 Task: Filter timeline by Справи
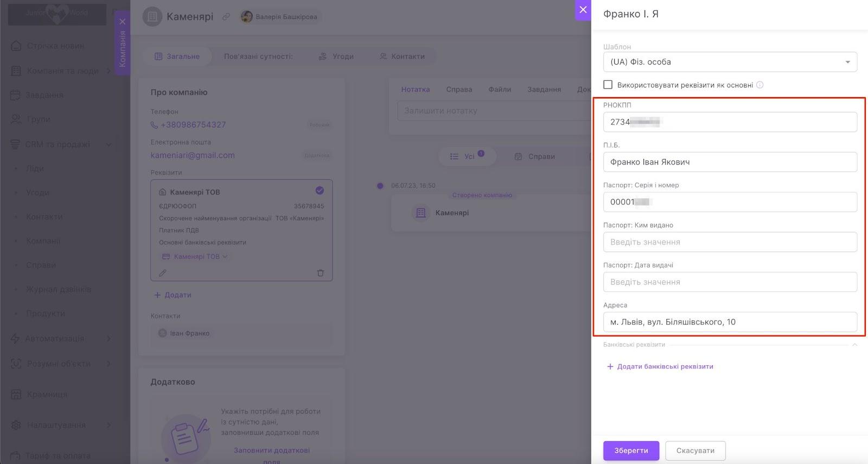(x=535, y=156)
